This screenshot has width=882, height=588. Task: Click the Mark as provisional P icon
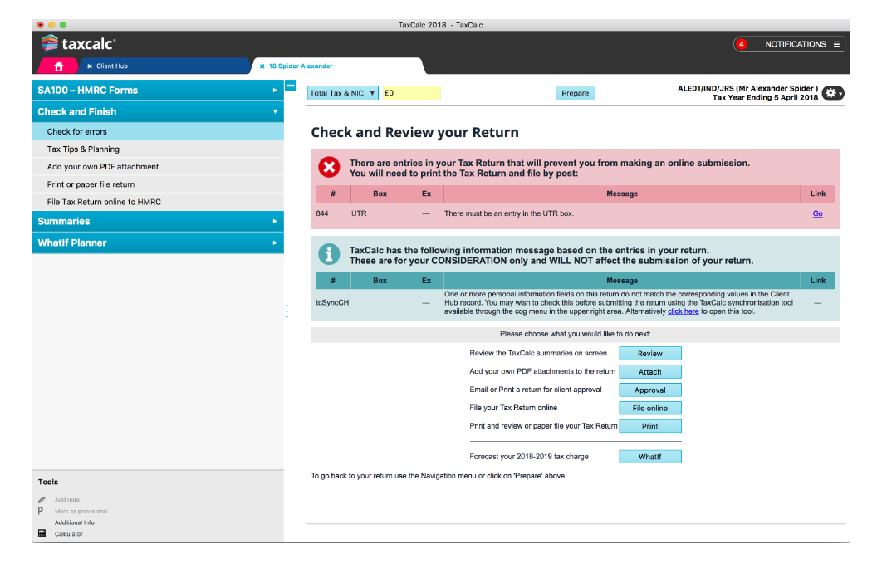[42, 512]
